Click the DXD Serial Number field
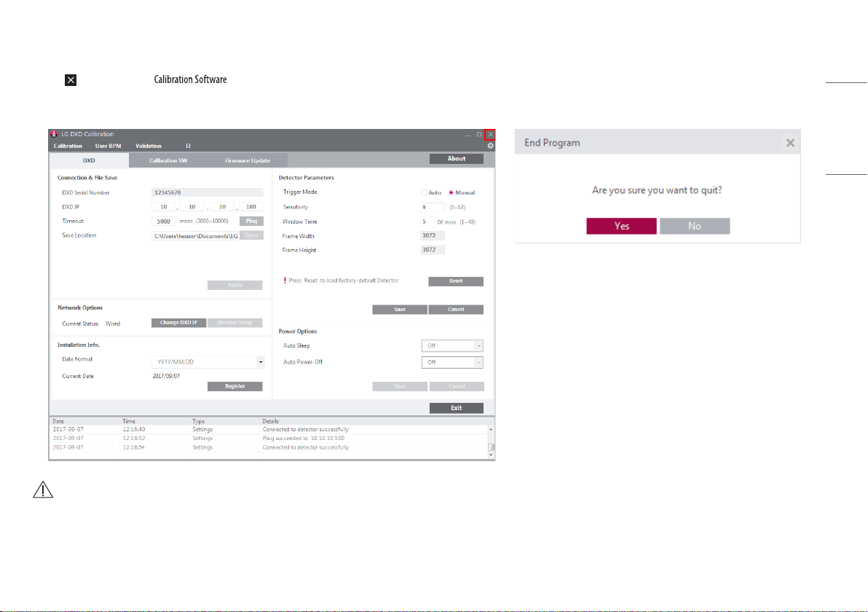This screenshot has height=612, width=868. pyautogui.click(x=207, y=193)
